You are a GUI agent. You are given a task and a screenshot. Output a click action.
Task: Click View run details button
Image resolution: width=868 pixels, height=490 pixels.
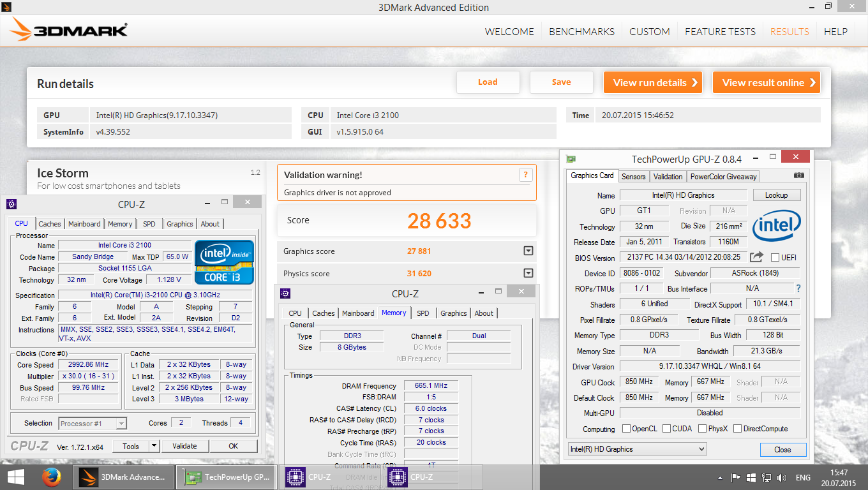coord(652,82)
